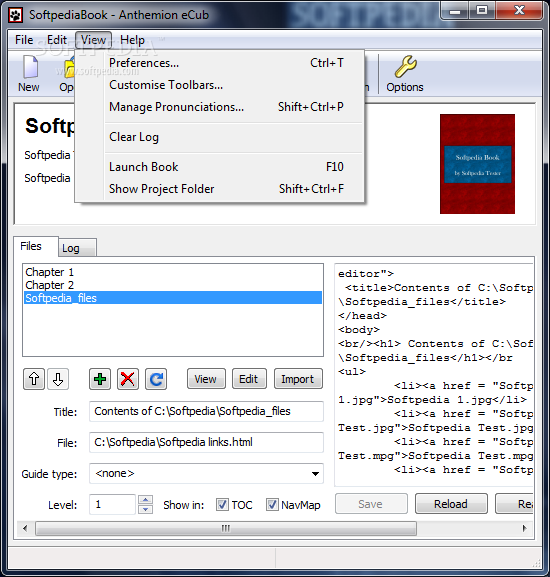Open the Options wrench icon
The width and height of the screenshot is (550, 577).
point(405,73)
